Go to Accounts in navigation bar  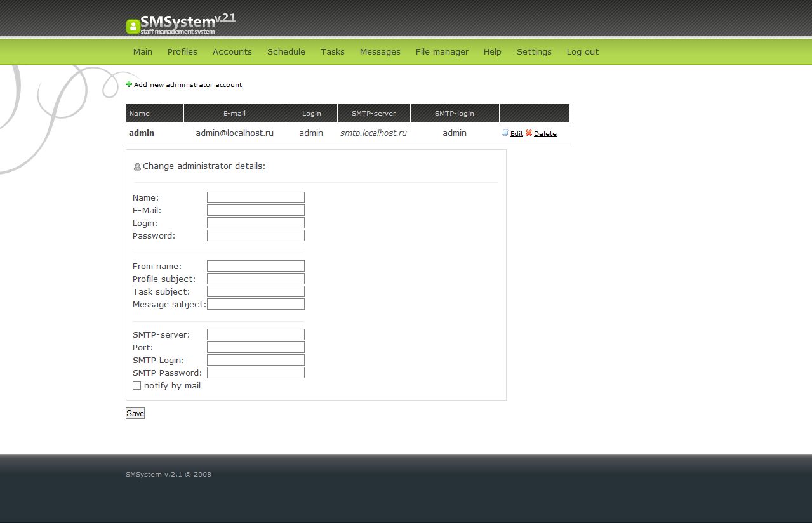tap(232, 52)
